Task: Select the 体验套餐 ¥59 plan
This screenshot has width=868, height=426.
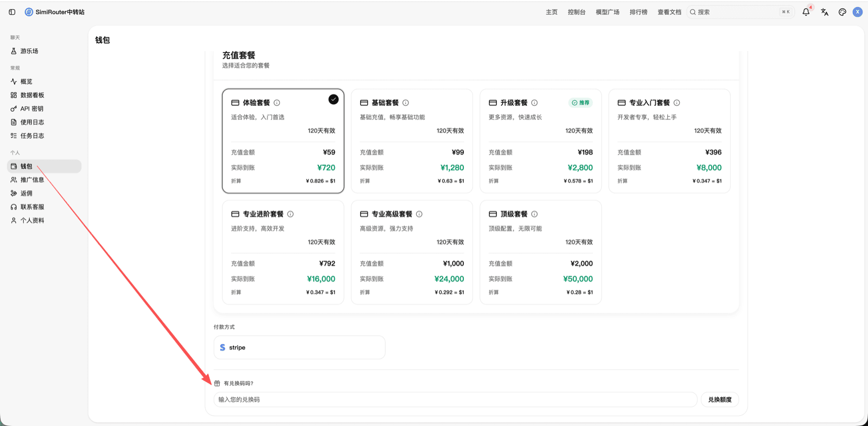Action: (x=283, y=141)
